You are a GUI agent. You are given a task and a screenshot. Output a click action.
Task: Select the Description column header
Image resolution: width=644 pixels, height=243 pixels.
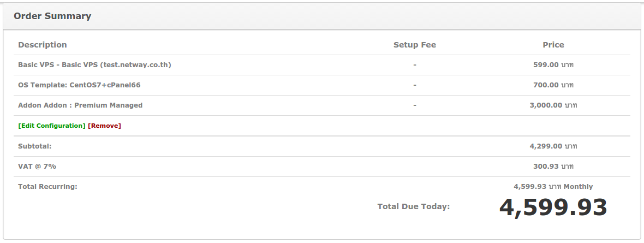[43, 45]
